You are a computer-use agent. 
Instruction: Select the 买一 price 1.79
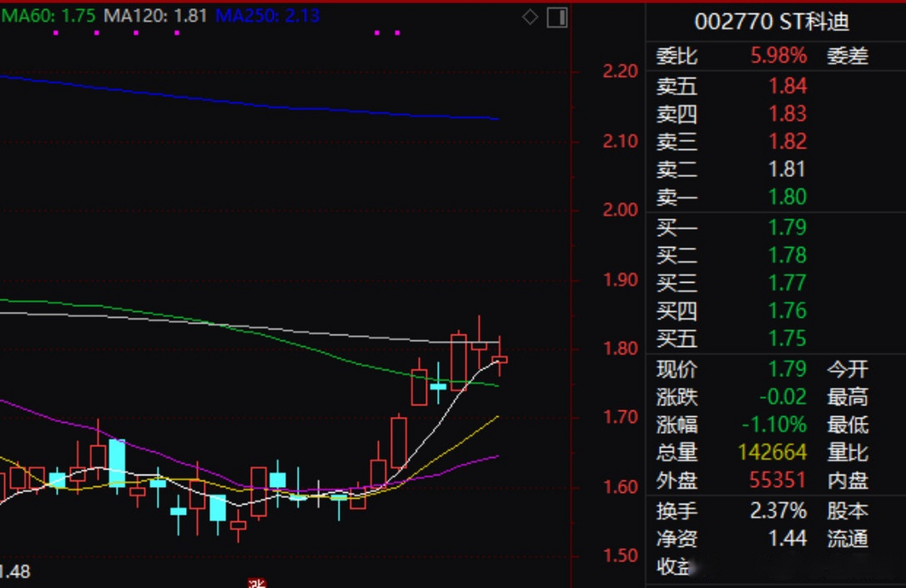(x=788, y=227)
